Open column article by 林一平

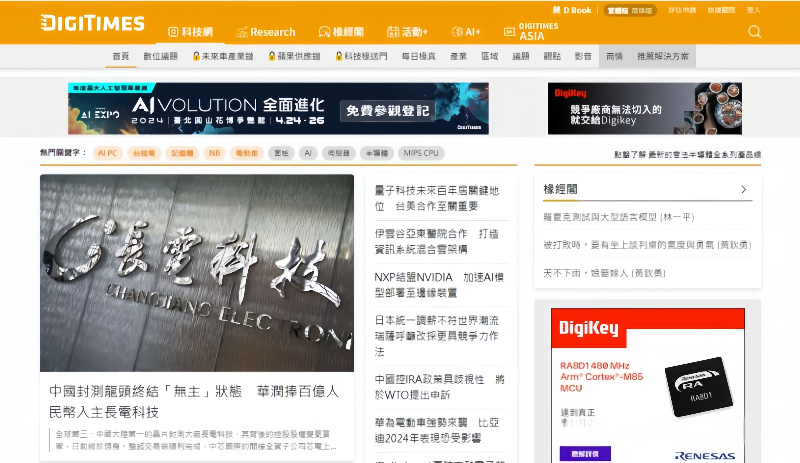coord(619,217)
